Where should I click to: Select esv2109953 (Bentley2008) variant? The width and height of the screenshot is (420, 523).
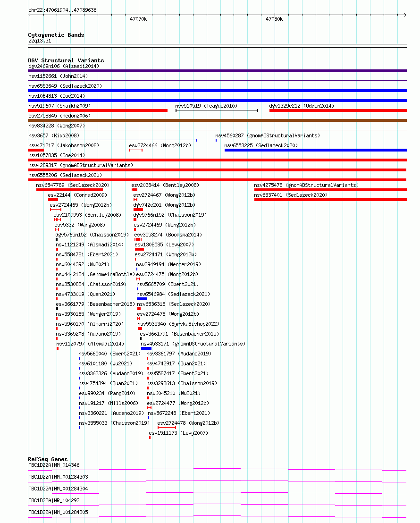pos(87,215)
